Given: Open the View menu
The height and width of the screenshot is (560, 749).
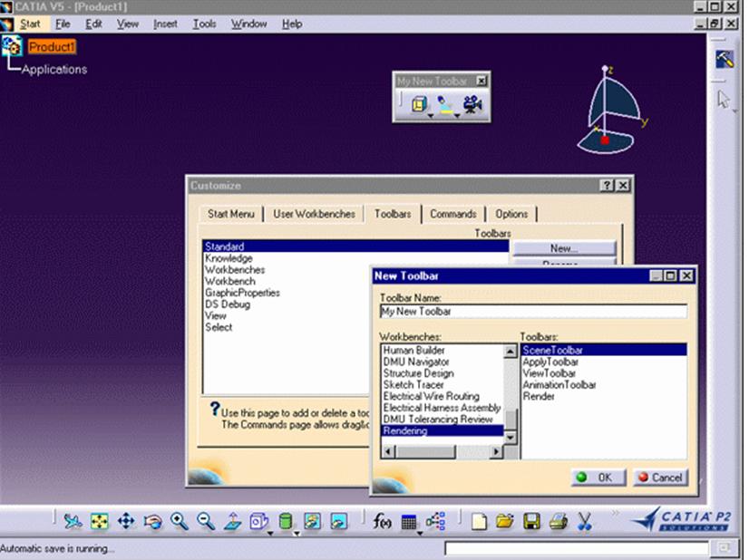Looking at the screenshot, I should tap(128, 24).
